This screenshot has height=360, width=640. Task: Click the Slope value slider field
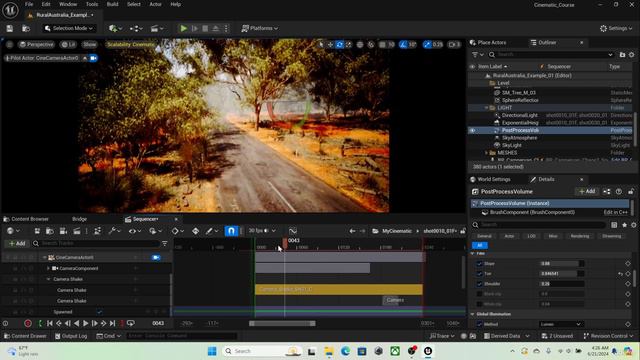click(x=562, y=264)
